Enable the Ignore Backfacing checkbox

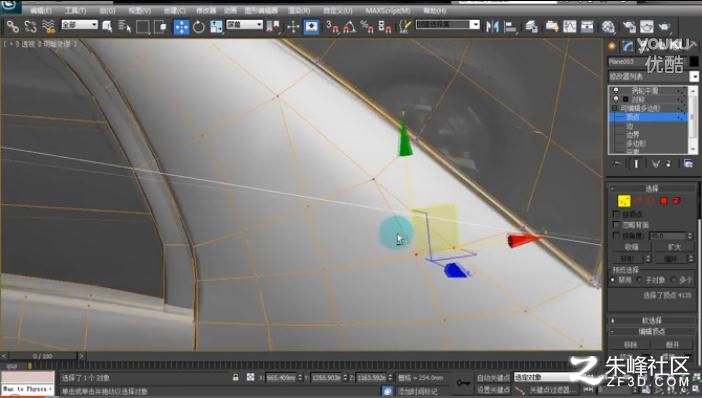pos(616,225)
